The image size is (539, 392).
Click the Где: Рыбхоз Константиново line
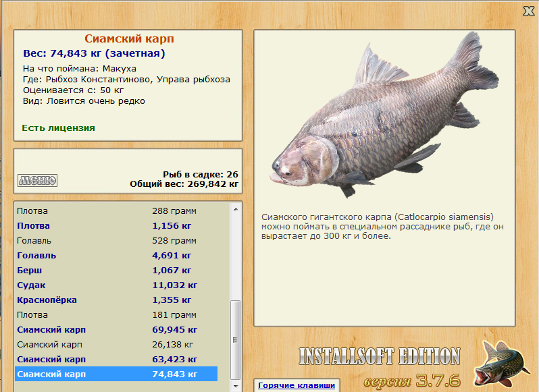[126, 80]
